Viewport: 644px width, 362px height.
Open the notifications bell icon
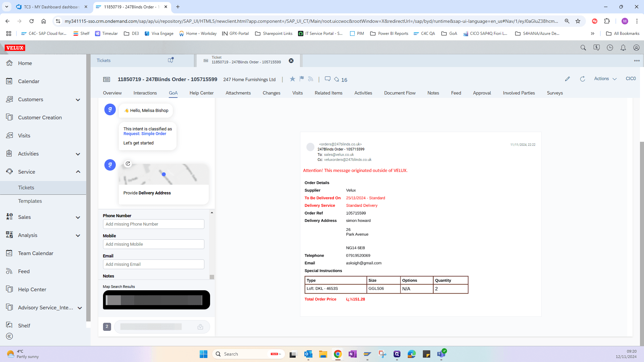tap(623, 48)
